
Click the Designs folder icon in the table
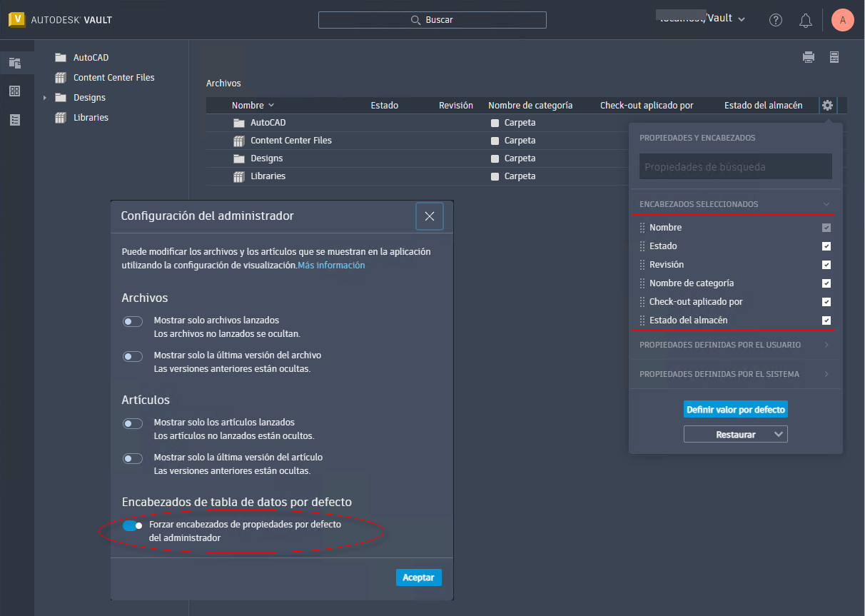point(239,158)
